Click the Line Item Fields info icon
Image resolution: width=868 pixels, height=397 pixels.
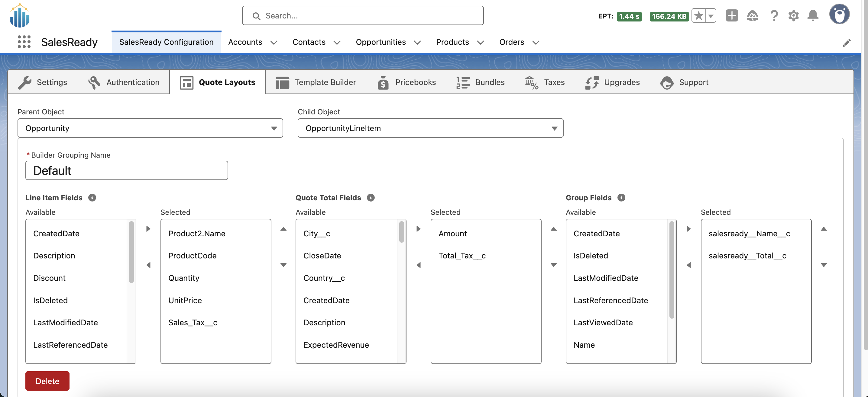(x=92, y=198)
